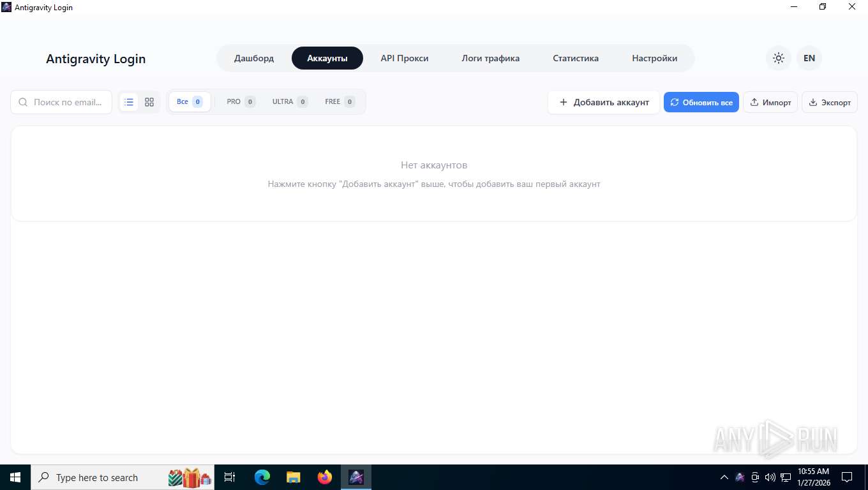
Task: Launch Microsoft Edge from taskbar
Action: (262, 477)
